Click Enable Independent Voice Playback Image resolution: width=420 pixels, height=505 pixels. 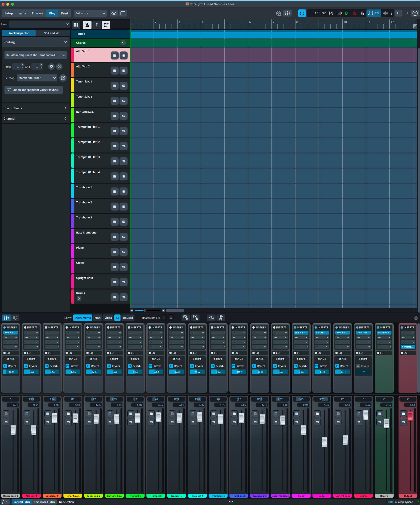[34, 90]
